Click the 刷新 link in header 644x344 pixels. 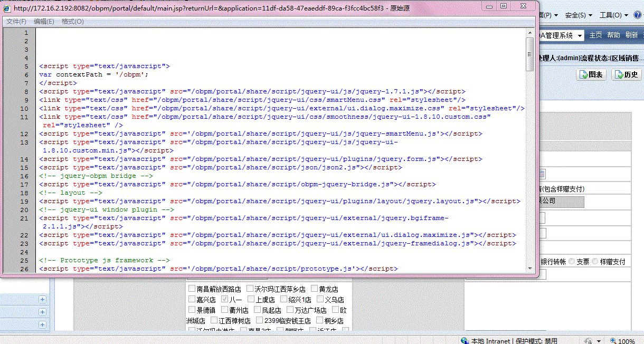(631, 35)
